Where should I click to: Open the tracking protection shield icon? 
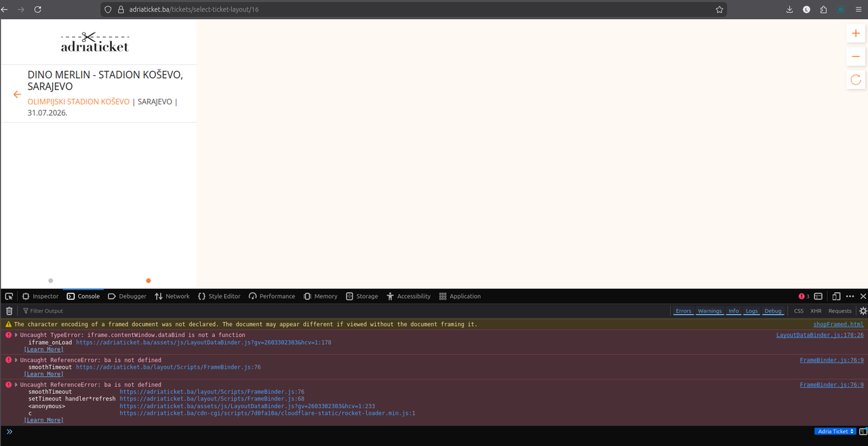click(108, 9)
